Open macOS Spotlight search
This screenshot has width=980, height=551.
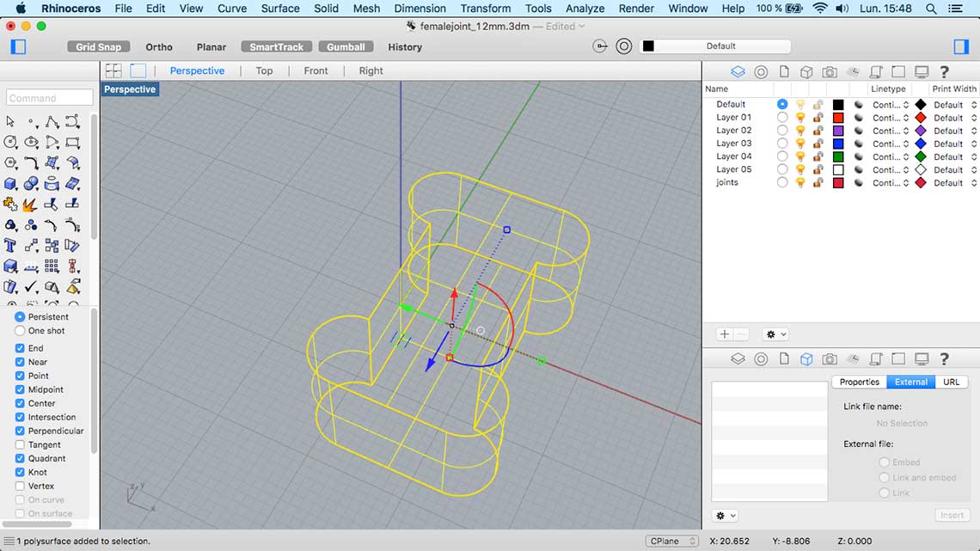pos(931,9)
